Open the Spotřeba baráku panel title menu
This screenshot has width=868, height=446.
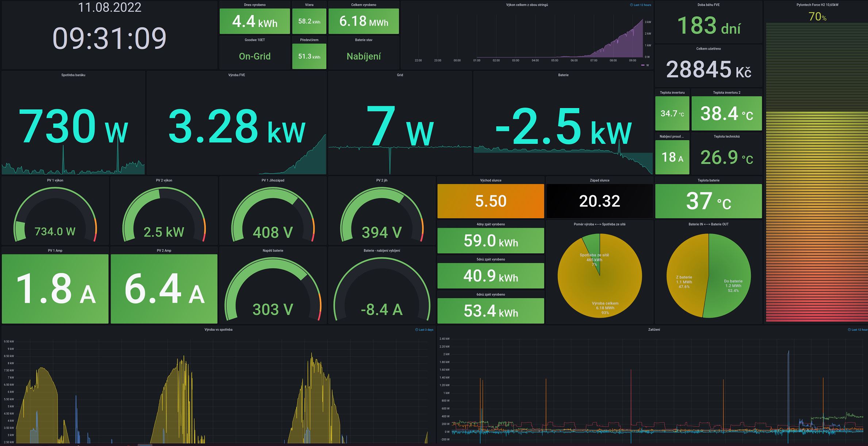click(x=73, y=75)
